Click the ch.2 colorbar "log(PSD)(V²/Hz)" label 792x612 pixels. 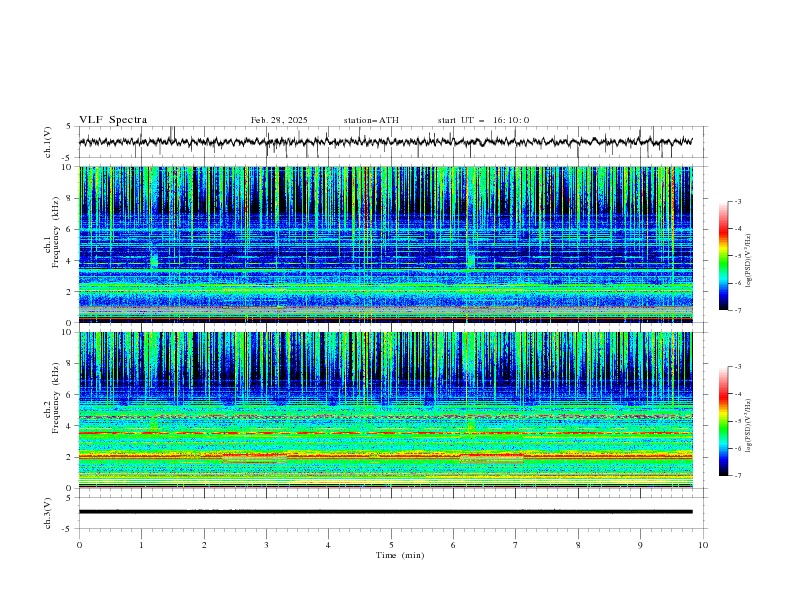pyautogui.click(x=748, y=426)
